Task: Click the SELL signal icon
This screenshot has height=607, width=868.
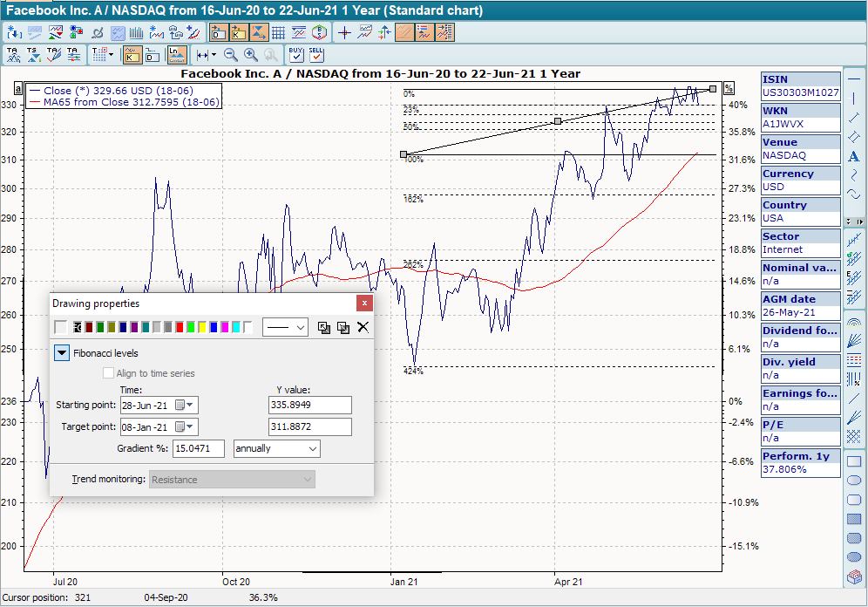Action: pyautogui.click(x=315, y=55)
